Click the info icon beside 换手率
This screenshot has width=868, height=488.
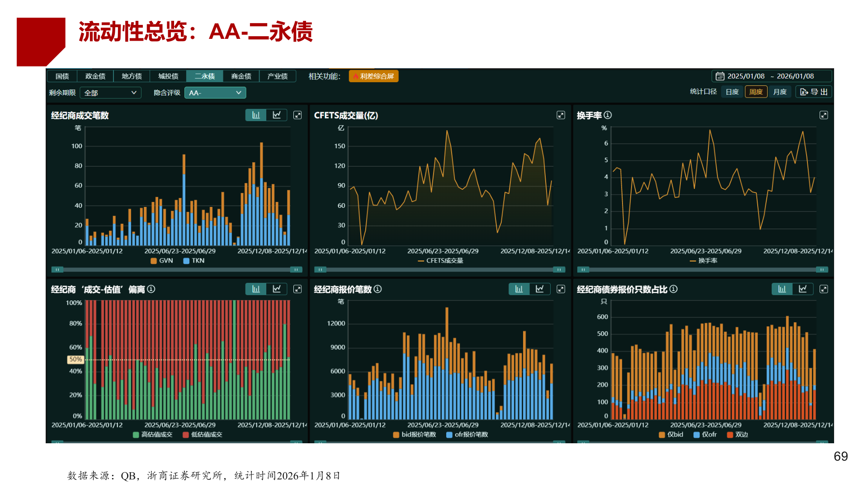pyautogui.click(x=608, y=115)
